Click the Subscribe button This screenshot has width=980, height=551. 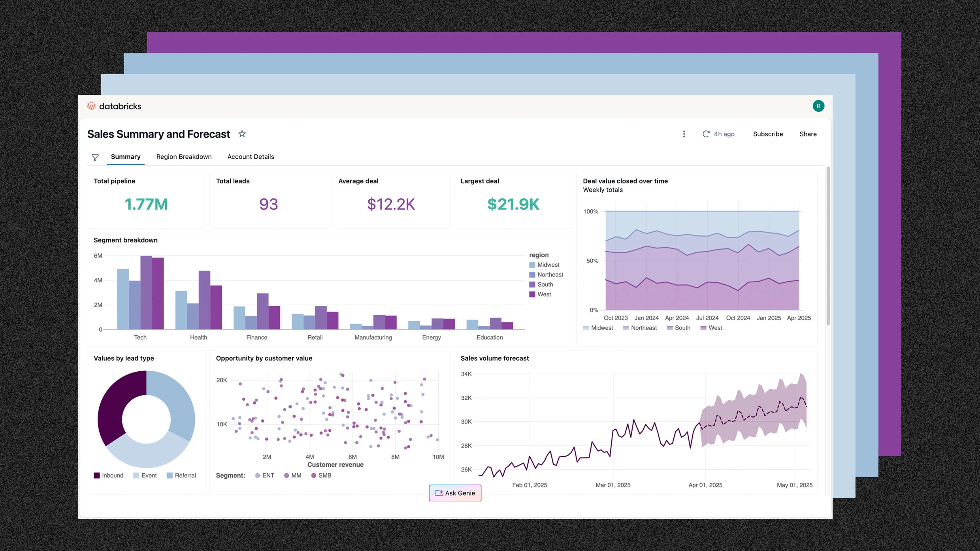[x=768, y=134]
